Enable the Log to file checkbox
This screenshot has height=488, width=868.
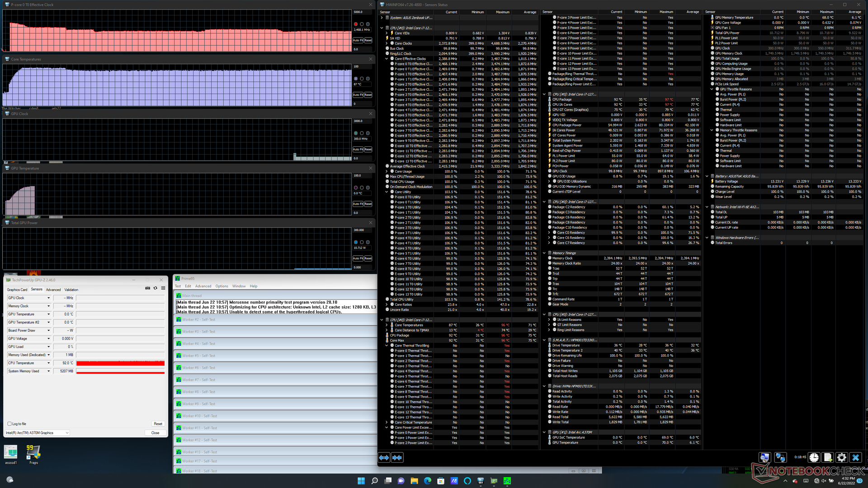coord(9,424)
